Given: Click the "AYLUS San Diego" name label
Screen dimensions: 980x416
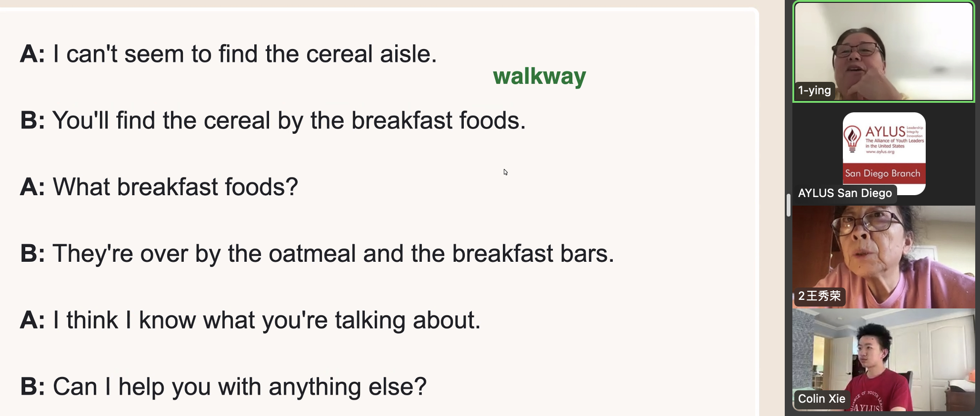Looking at the screenshot, I should pyautogui.click(x=845, y=193).
